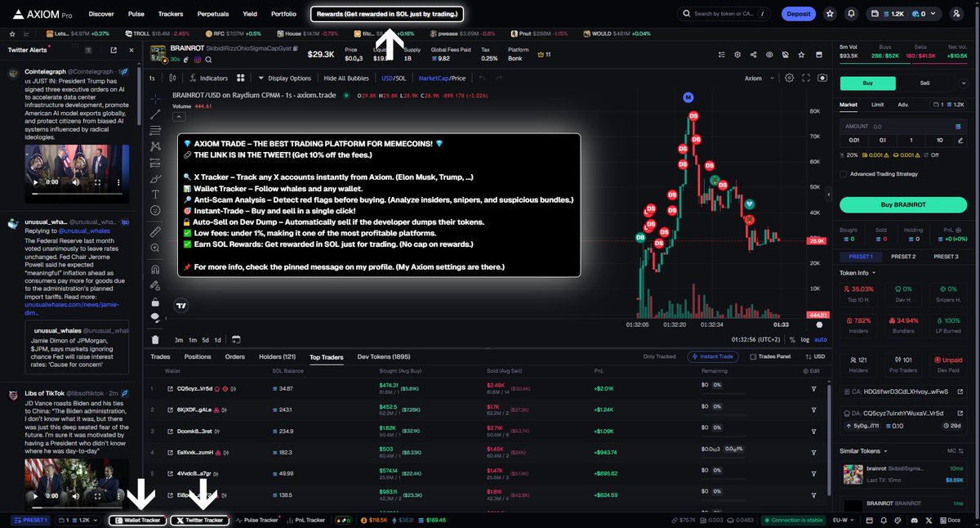This screenshot has height=528, width=980.
Task: Click the Buy BRAINROT button
Action: coord(902,204)
